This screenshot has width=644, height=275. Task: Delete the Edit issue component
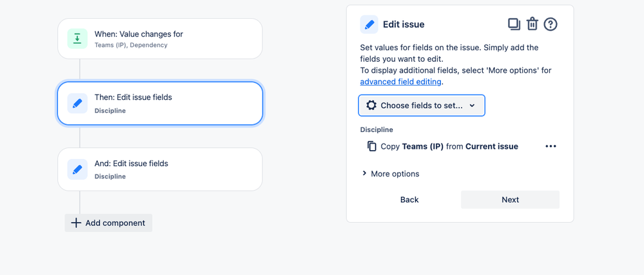[532, 24]
